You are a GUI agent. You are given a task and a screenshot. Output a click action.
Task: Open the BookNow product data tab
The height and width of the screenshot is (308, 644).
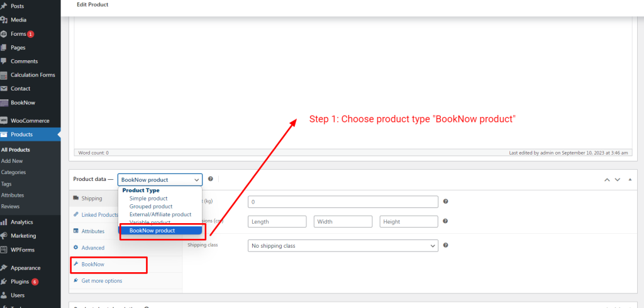[93, 265]
